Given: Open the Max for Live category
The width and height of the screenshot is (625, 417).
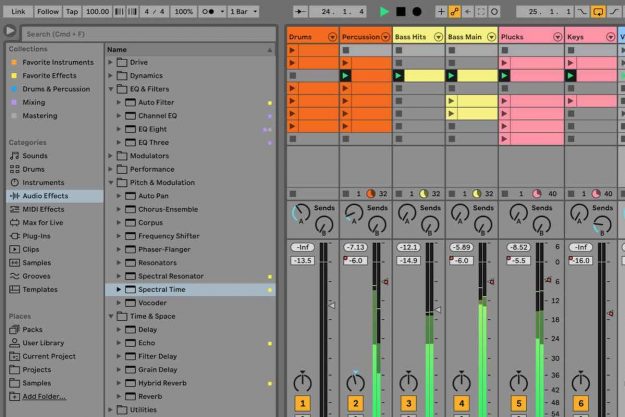Looking at the screenshot, I should click(43, 222).
